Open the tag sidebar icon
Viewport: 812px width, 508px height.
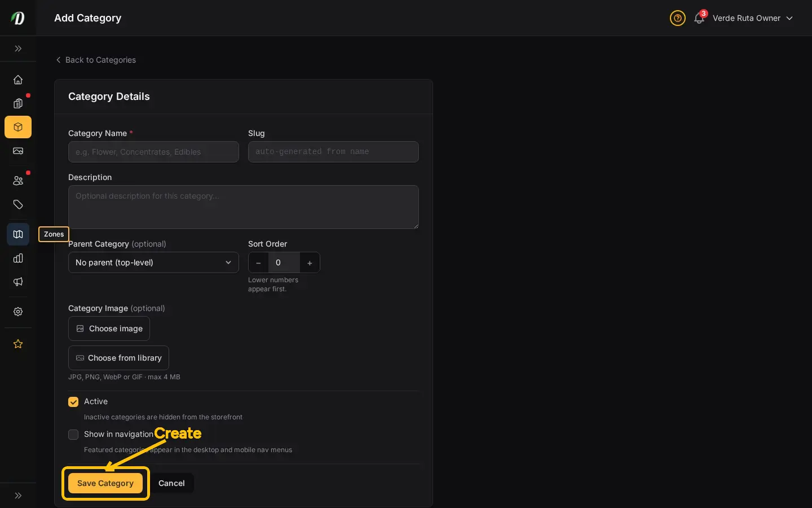(x=18, y=204)
